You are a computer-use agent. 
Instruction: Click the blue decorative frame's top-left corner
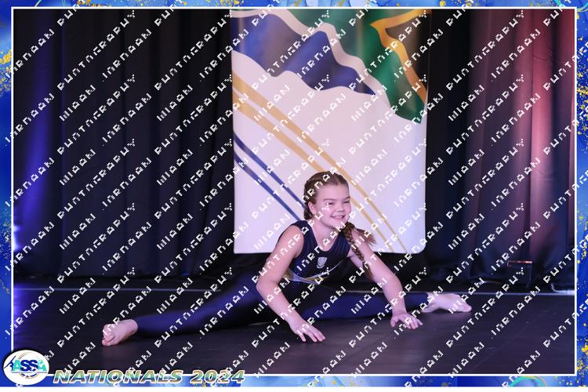coord(6,6)
